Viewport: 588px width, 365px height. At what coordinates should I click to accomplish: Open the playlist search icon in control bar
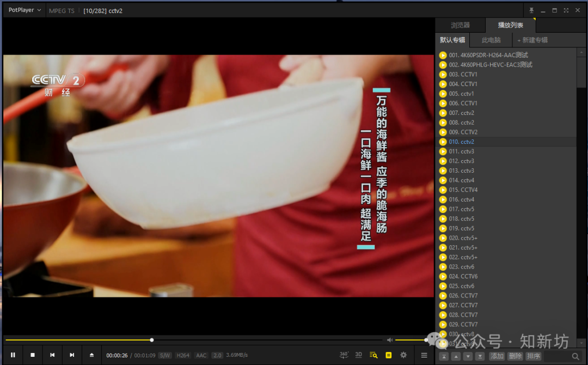373,355
